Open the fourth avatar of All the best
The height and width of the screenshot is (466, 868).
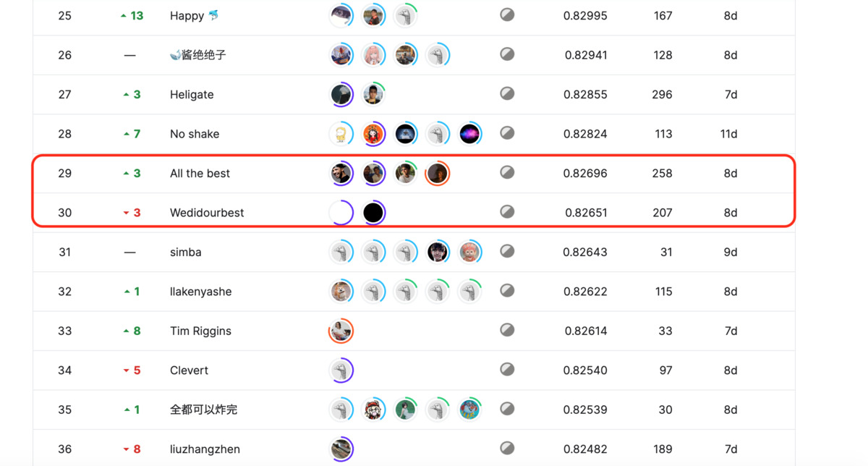437,173
